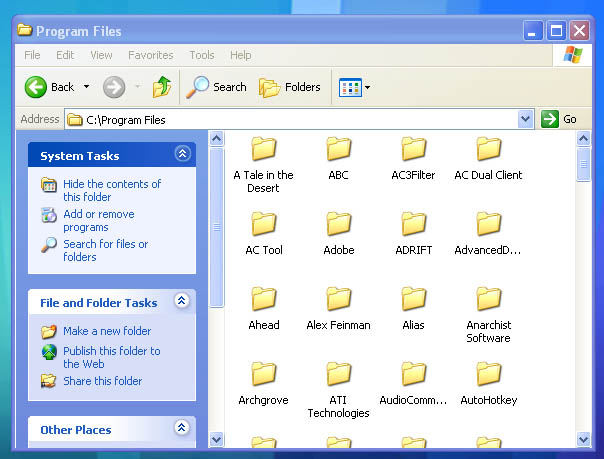This screenshot has height=459, width=604.
Task: Select the Alex Feinman folder
Action: click(x=339, y=308)
